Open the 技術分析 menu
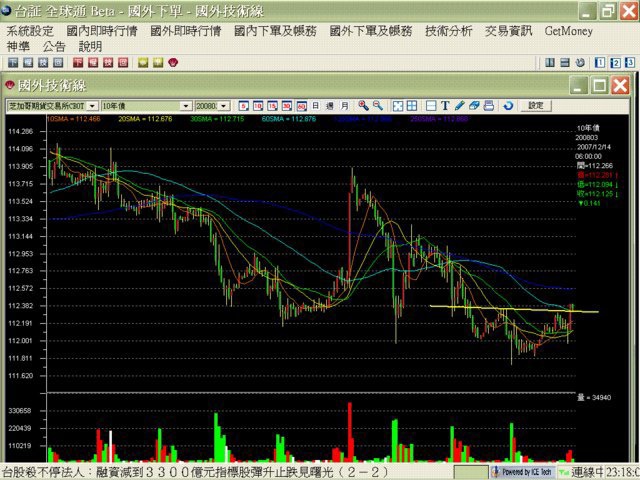 [x=449, y=31]
